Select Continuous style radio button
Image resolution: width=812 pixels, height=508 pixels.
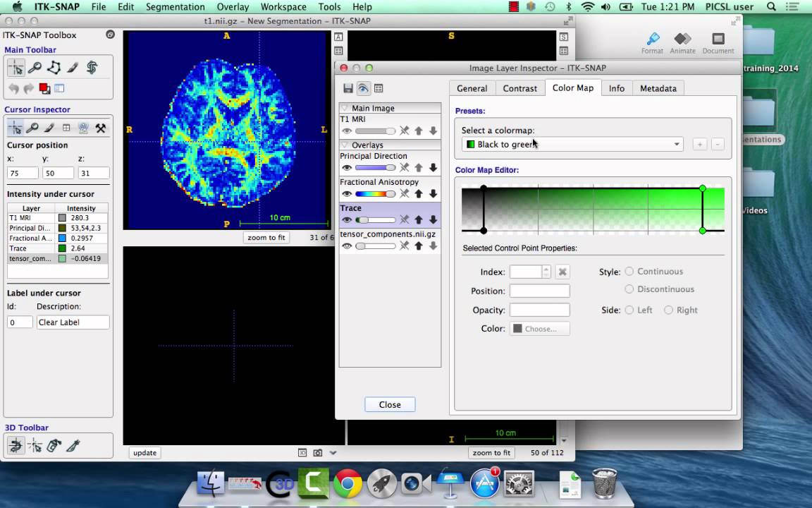click(x=629, y=271)
